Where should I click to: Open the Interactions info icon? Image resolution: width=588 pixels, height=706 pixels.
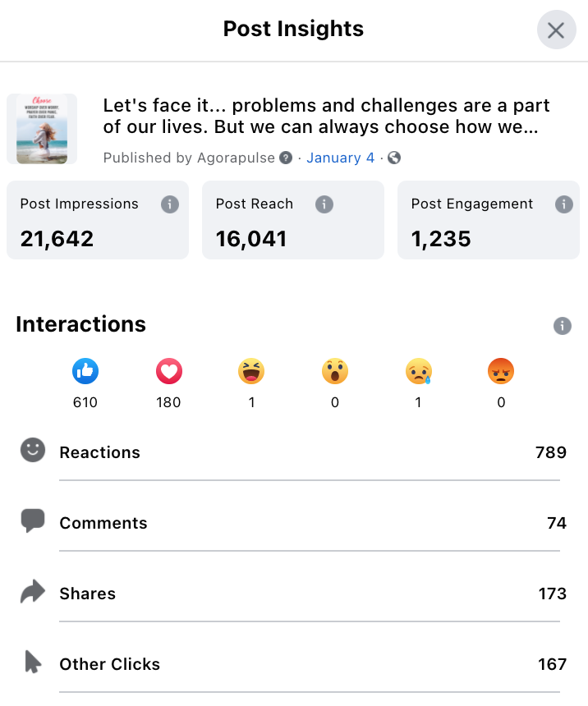562,326
